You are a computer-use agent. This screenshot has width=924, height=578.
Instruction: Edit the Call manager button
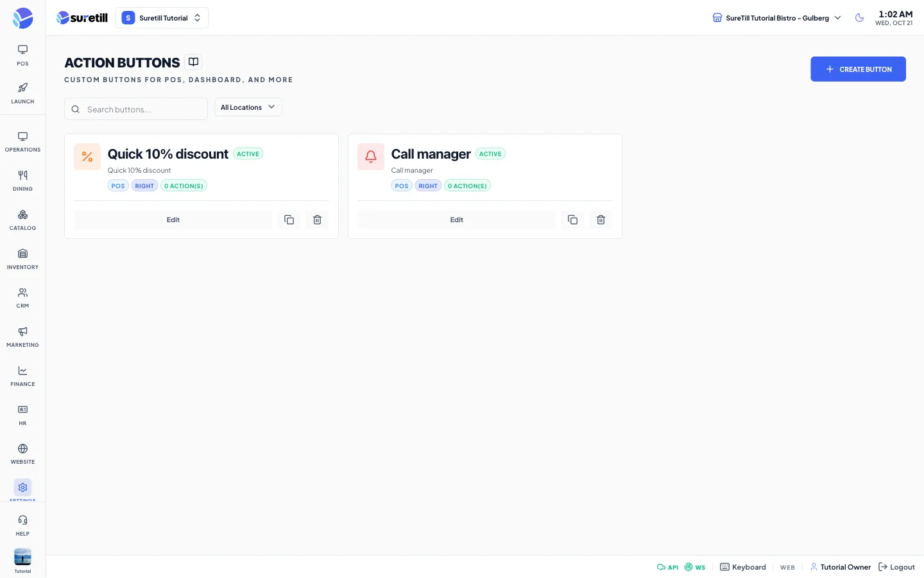(x=456, y=220)
